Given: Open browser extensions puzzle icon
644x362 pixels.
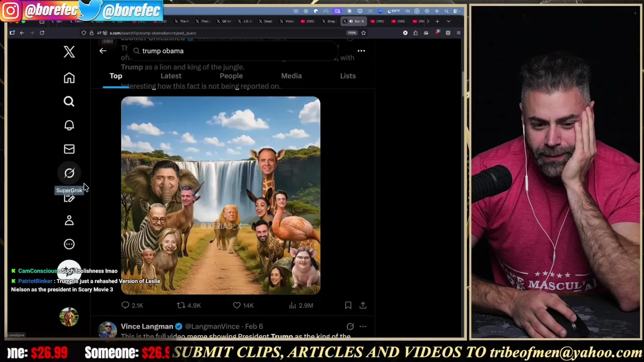Looking at the screenshot, I should pyautogui.click(x=415, y=33).
